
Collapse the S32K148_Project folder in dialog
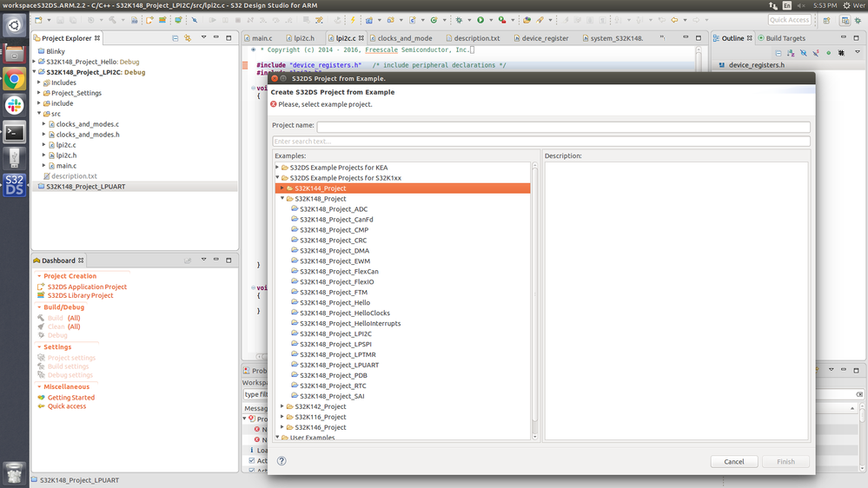coord(282,198)
